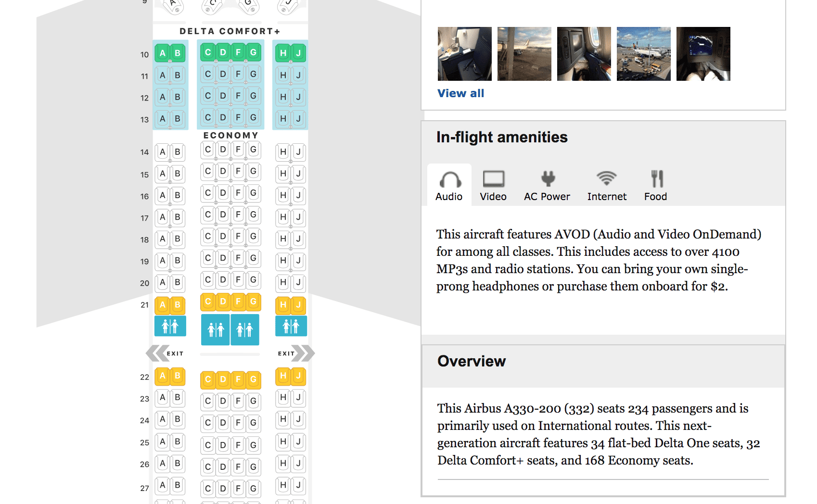The height and width of the screenshot is (504, 817).
Task: Toggle selection of seat 21G
Action: pos(253,302)
